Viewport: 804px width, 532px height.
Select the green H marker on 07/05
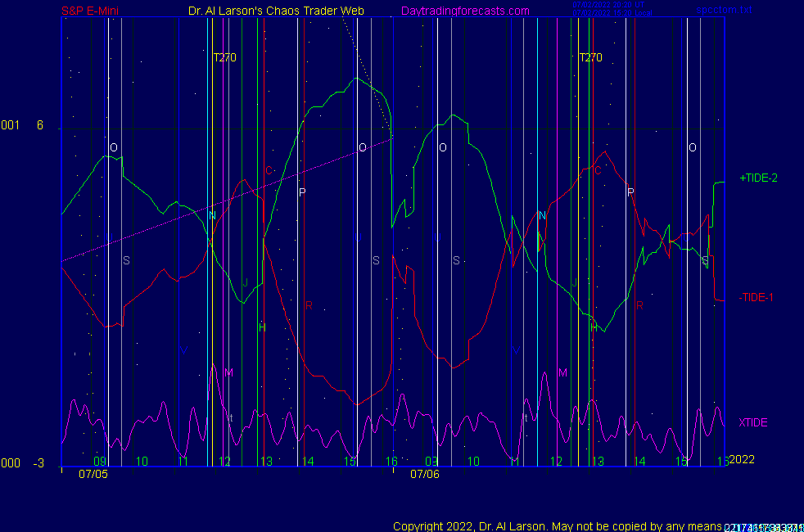tap(262, 327)
